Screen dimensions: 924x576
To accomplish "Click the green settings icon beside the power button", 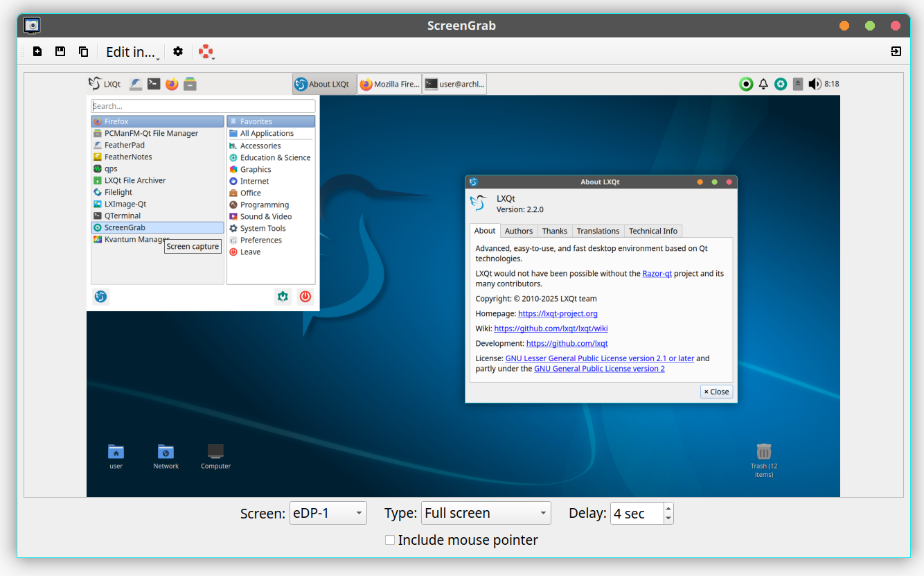I will pyautogui.click(x=283, y=297).
